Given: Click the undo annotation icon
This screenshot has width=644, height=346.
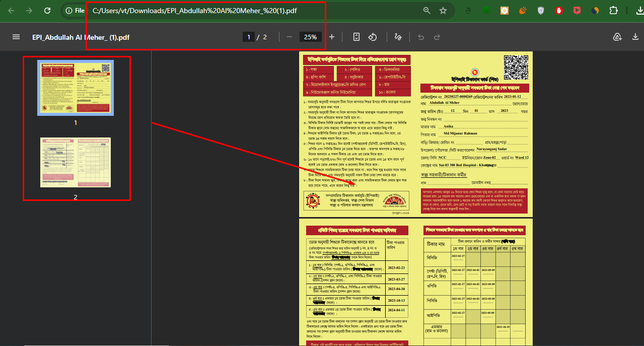Looking at the screenshot, I should (421, 37).
